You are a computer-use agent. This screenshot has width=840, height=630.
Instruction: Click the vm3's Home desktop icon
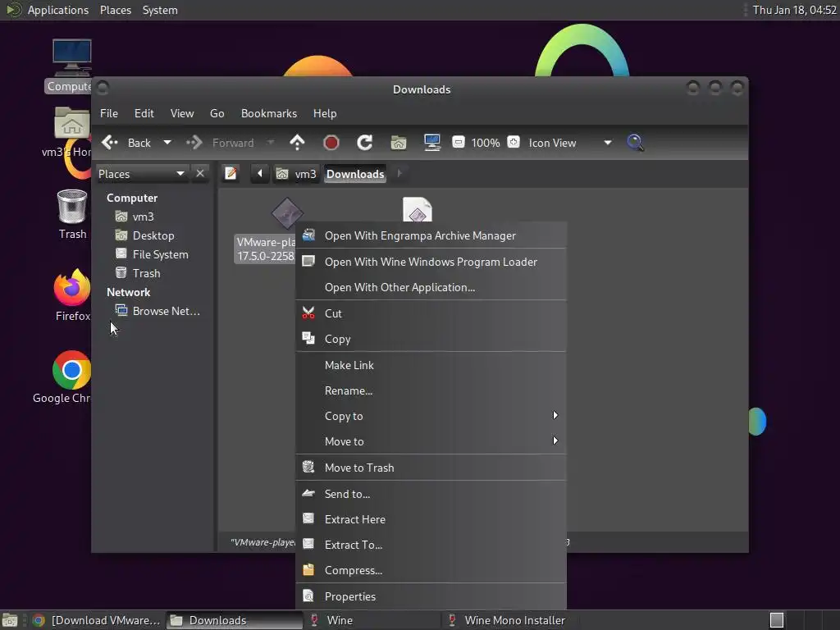71,123
